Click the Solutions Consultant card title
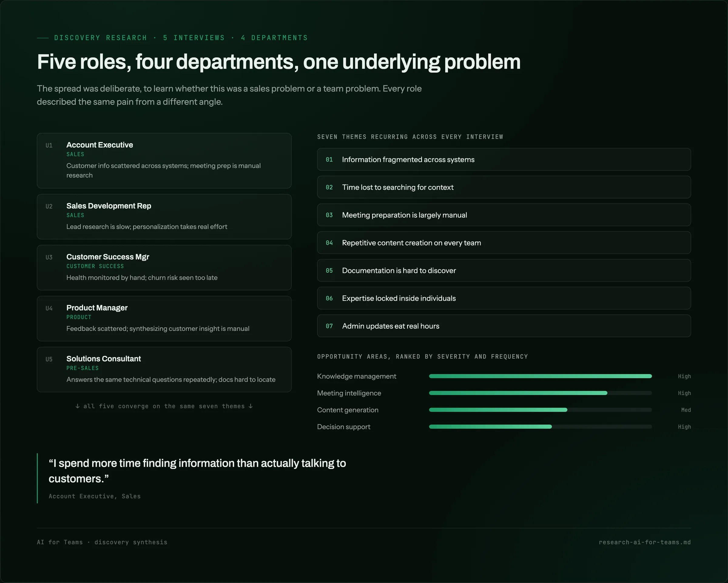The image size is (728, 583). coord(104,359)
